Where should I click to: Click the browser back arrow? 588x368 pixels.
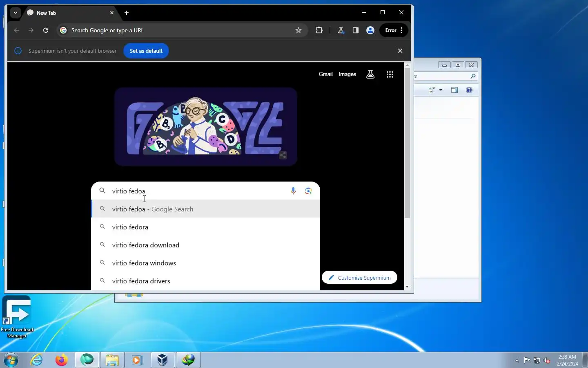16,30
